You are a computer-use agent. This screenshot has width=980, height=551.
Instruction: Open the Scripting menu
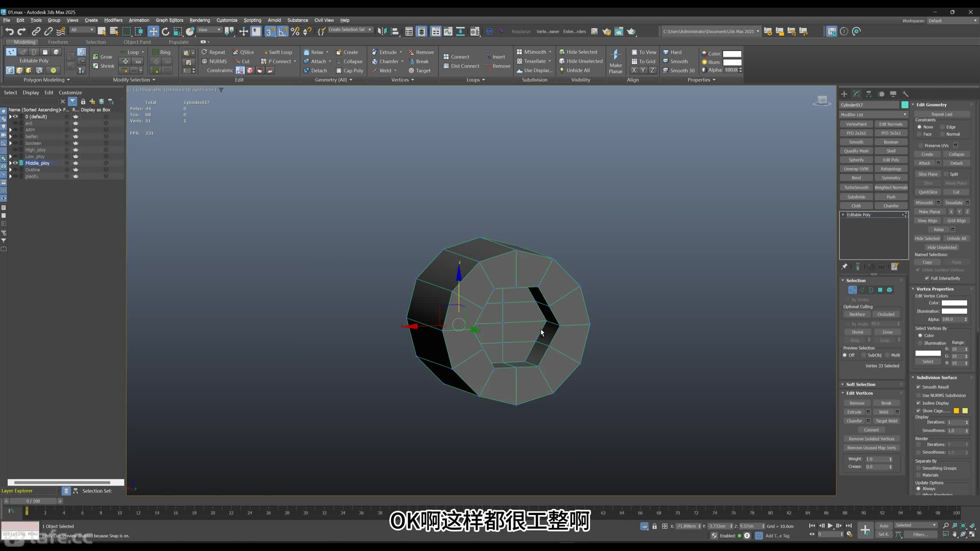252,20
